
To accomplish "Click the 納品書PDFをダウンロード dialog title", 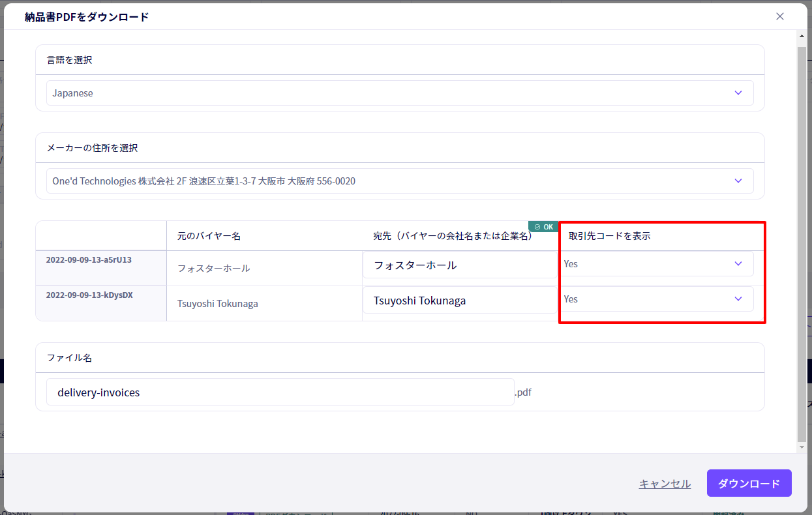I will coord(87,17).
